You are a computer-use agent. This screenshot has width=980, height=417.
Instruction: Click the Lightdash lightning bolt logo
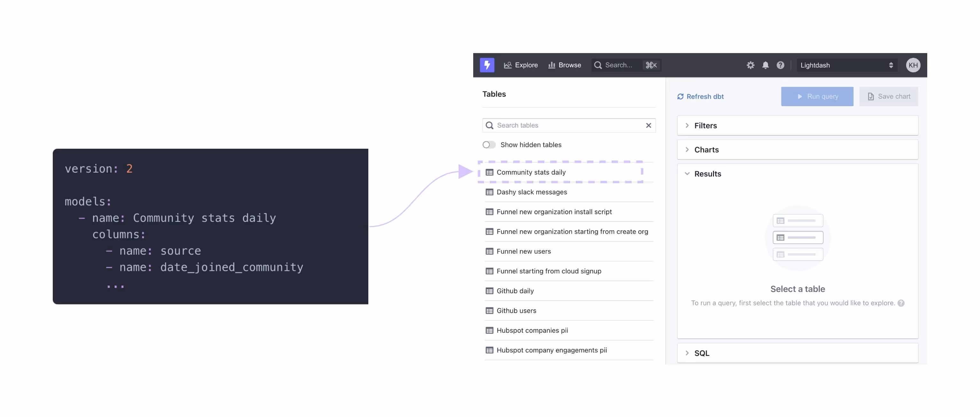pyautogui.click(x=487, y=65)
